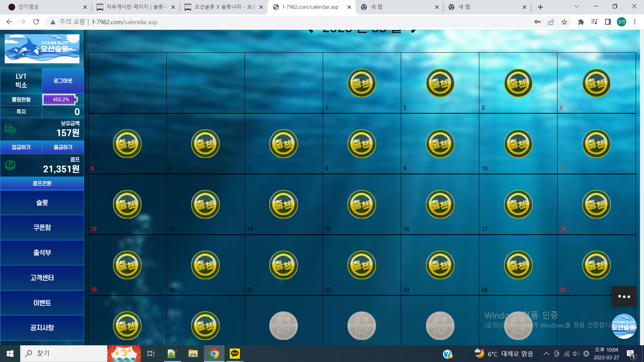Click the Ocean Slot logo in sidebar
Viewport: 644px width, 362px height.
pyautogui.click(x=42, y=49)
